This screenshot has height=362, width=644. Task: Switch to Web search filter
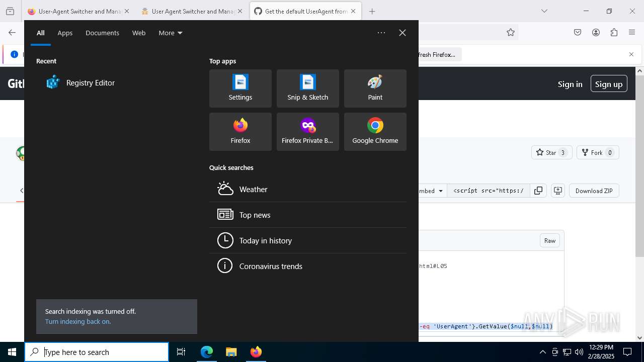[x=139, y=33]
